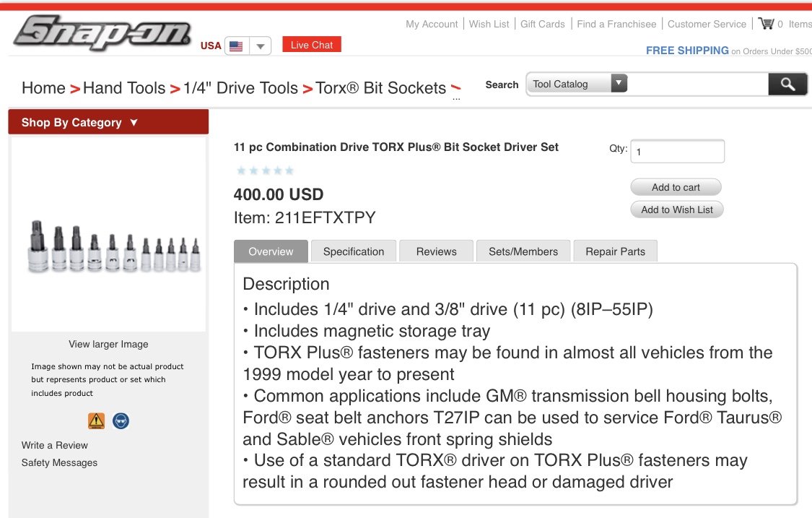Expand Shop By Category menu
The image size is (812, 518).
pyautogui.click(x=108, y=122)
